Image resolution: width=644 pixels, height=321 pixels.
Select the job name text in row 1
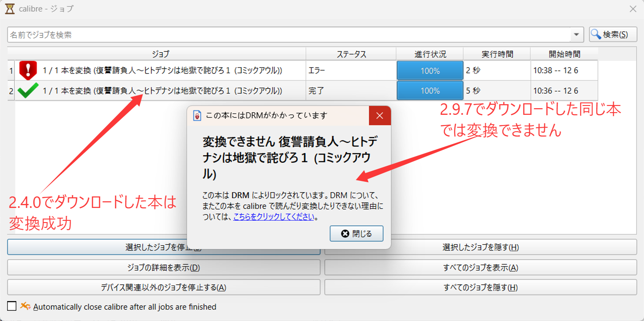162,70
